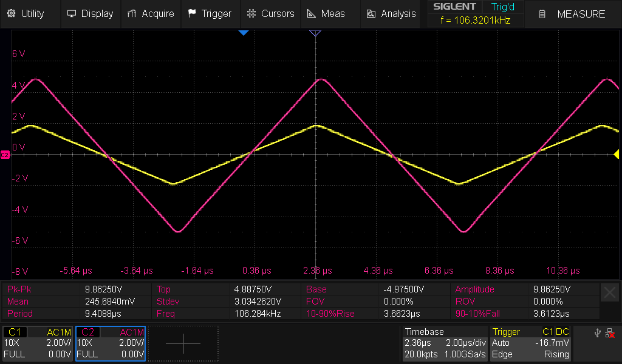
Task: Click the MEASURE panel menu icon
Action: [x=542, y=15]
